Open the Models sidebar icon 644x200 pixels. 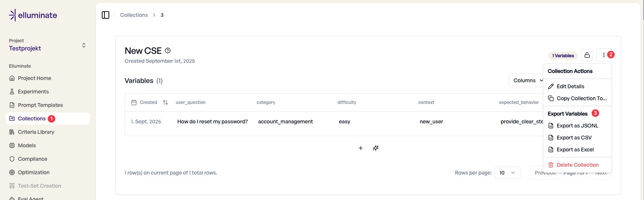(x=12, y=145)
